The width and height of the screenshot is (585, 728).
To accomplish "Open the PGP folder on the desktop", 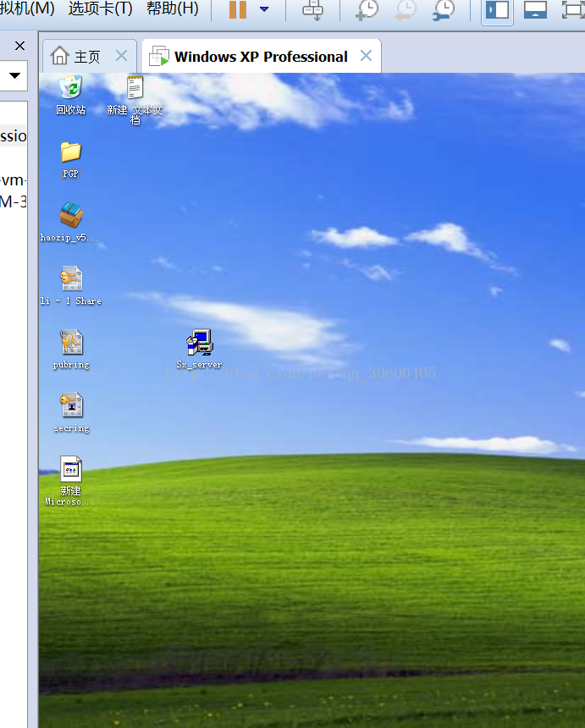I will point(70,153).
